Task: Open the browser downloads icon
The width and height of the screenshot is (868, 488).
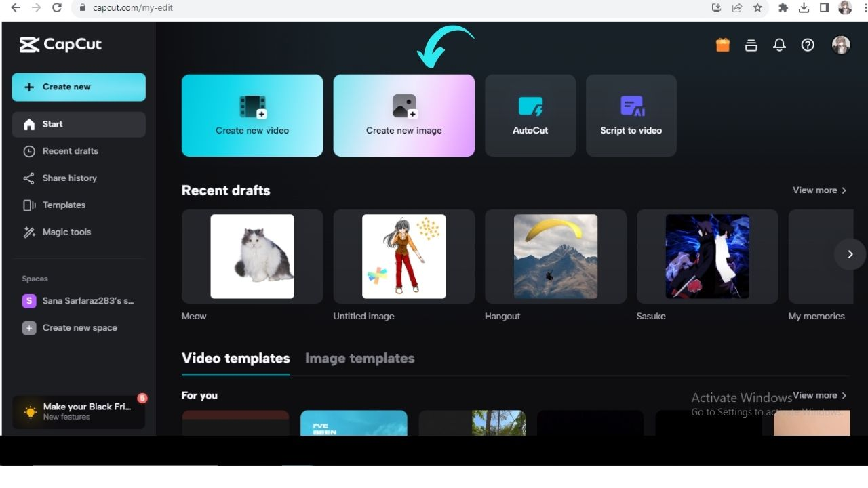Action: [804, 8]
